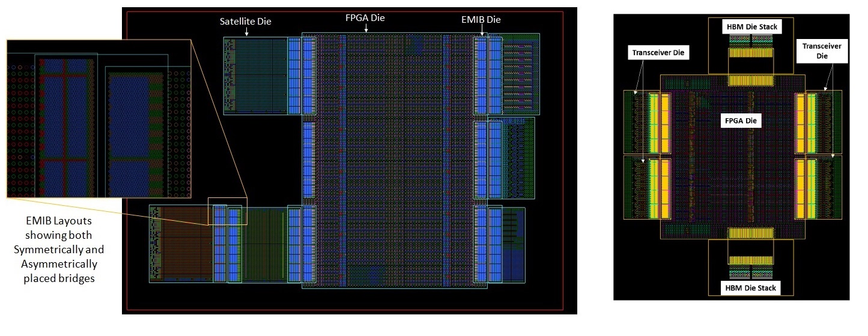Click the lower 'HBM Die Stack' label
The height and width of the screenshot is (336, 868).
click(x=750, y=289)
